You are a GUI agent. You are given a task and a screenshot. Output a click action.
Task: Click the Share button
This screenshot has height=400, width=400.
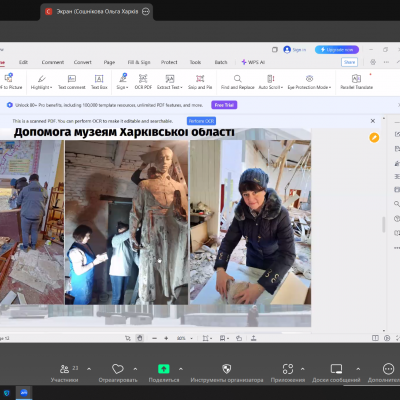349,62
